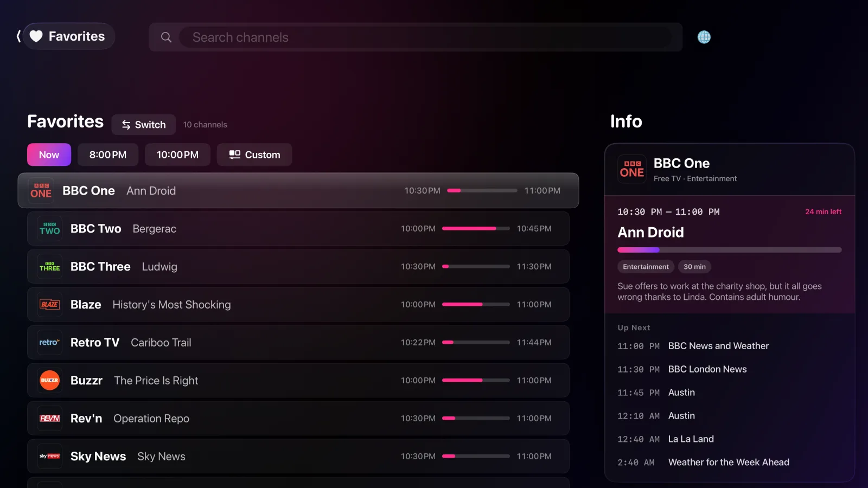Select the 8:00PM time tab

[108, 155]
